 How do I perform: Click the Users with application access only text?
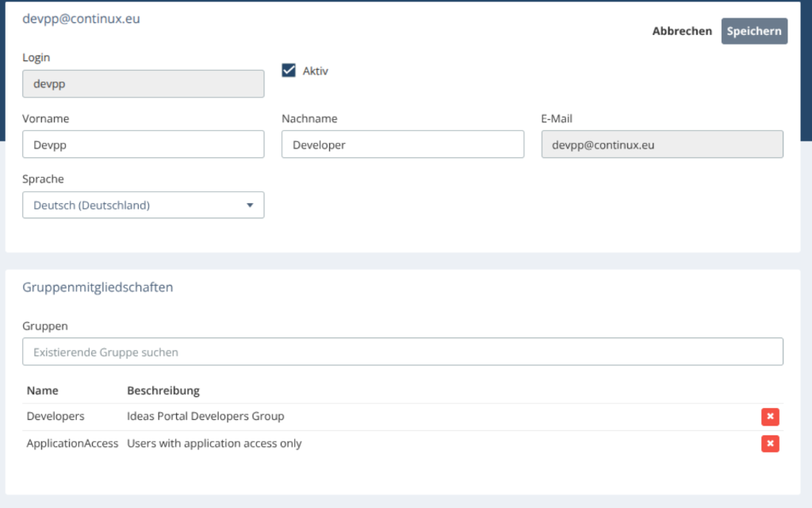(214, 443)
